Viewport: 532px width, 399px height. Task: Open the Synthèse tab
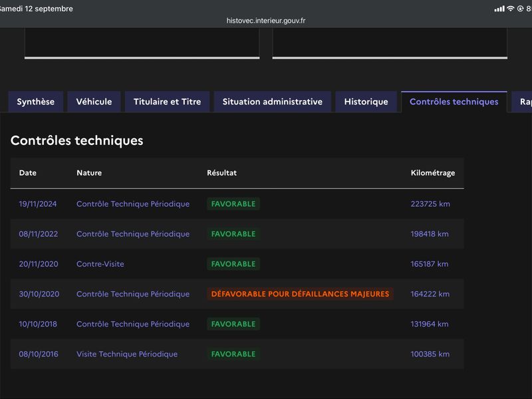(x=36, y=102)
